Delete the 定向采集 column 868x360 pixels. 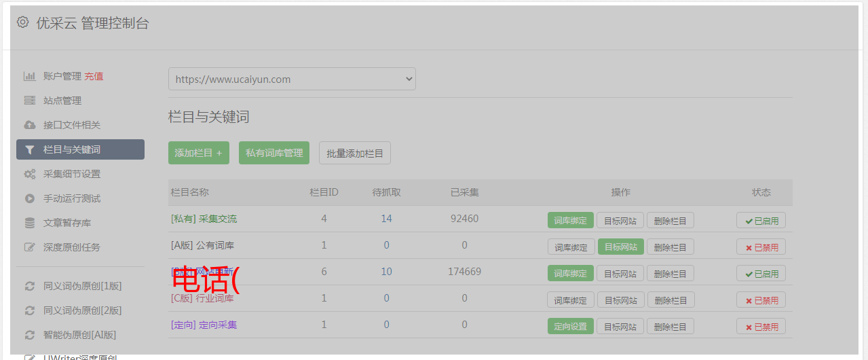671,326
